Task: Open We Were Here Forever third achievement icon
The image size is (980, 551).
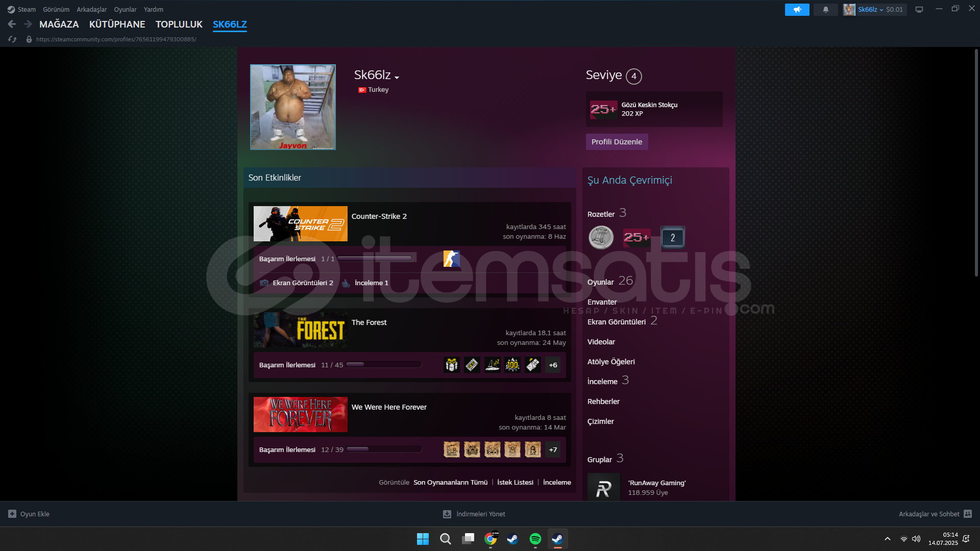Action: tap(492, 449)
